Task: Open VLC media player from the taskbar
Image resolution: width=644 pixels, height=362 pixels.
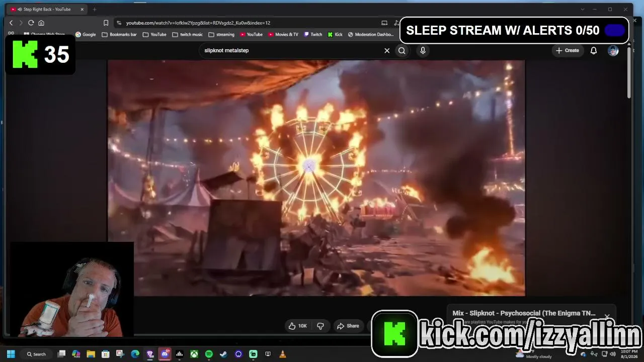Action: pyautogui.click(x=283, y=354)
